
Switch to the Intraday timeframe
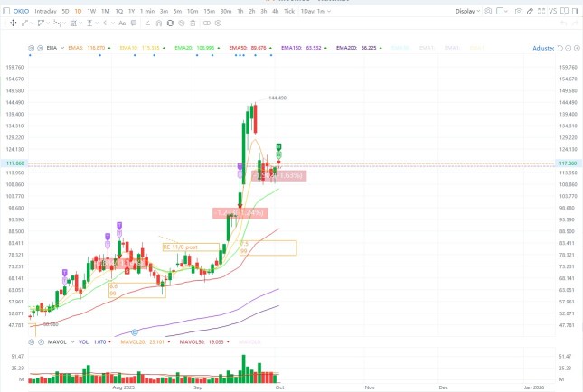[x=45, y=11]
